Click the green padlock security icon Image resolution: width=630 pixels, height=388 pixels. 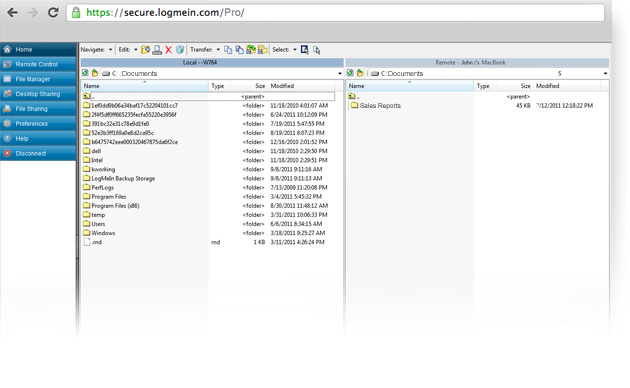76,12
